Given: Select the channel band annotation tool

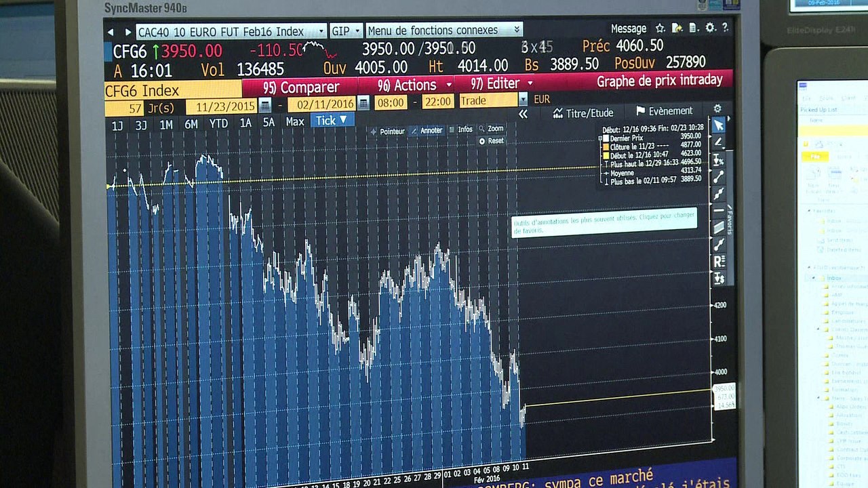Looking at the screenshot, I should [x=719, y=228].
